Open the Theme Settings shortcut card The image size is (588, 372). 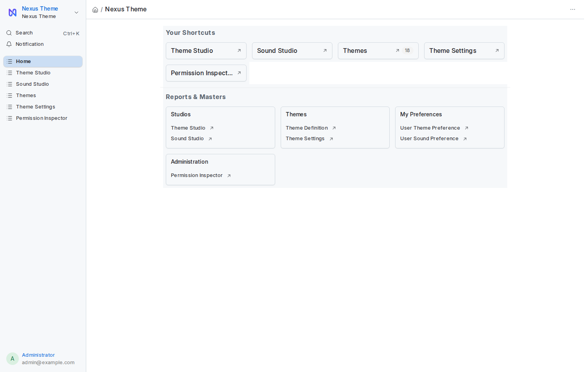pos(464,51)
